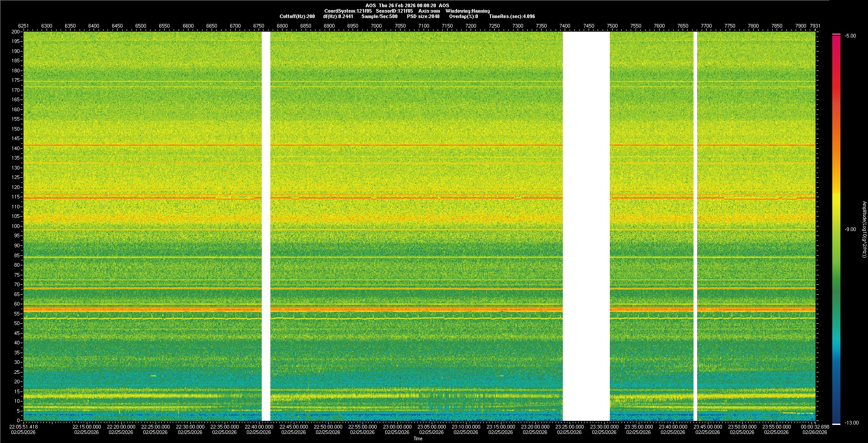Click the Time axis title at the bottom
The image size is (868, 443).
[x=418, y=438]
